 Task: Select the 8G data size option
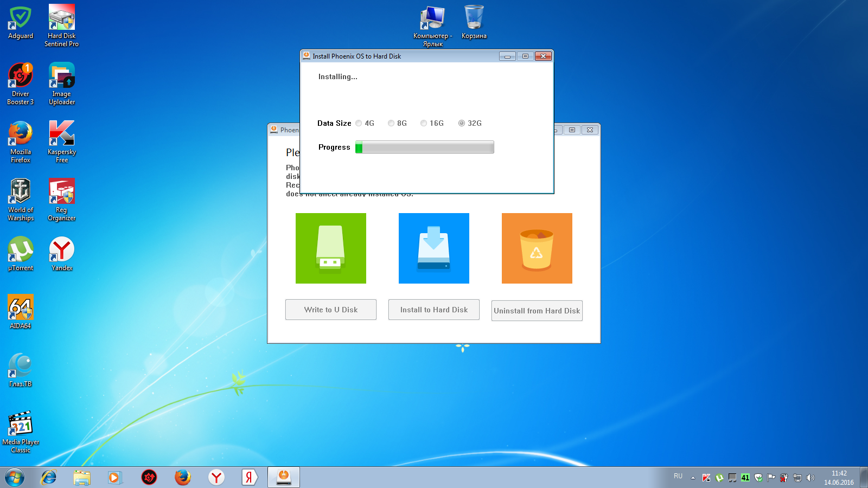point(391,123)
